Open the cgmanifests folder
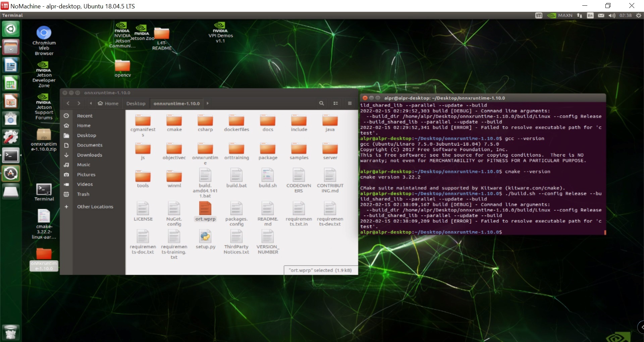644x342 pixels. click(143, 125)
